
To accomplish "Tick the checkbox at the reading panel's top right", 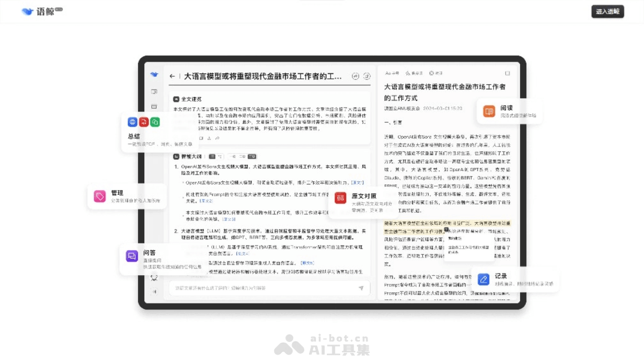I will coord(507,73).
